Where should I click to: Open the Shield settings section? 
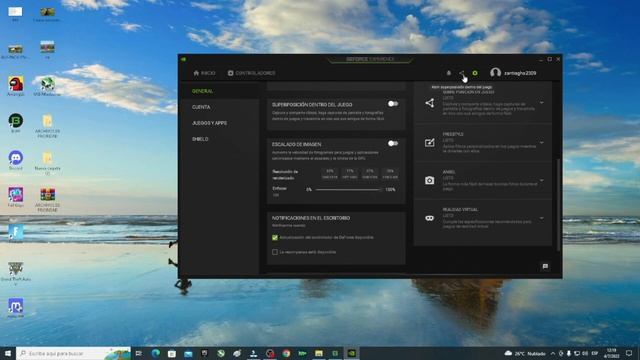[x=200, y=139]
